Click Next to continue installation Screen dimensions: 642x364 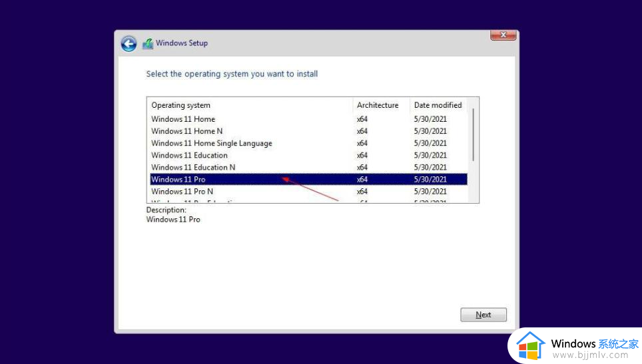tap(483, 315)
